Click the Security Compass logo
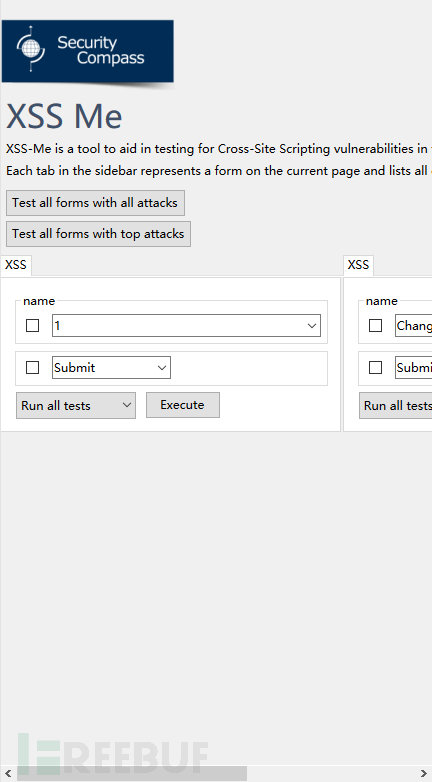The width and height of the screenshot is (432, 782). coord(87,51)
